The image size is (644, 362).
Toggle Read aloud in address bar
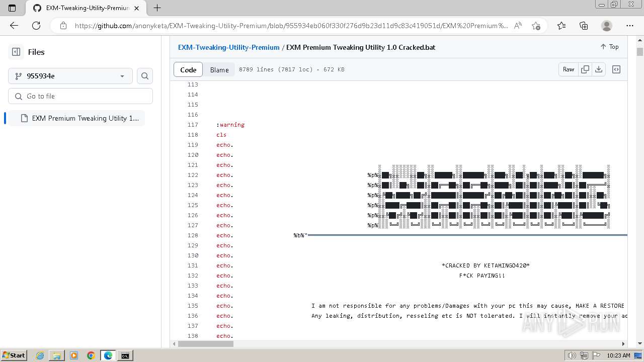pyautogui.click(x=518, y=26)
